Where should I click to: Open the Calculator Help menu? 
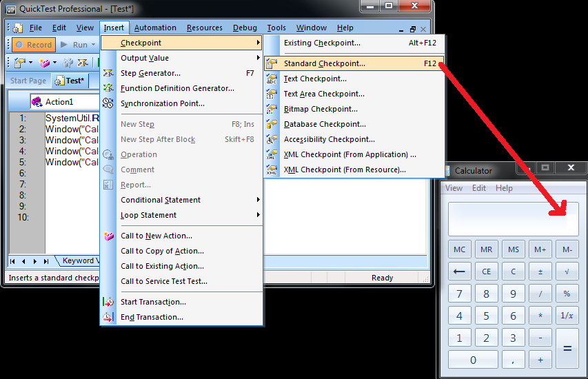tap(504, 188)
